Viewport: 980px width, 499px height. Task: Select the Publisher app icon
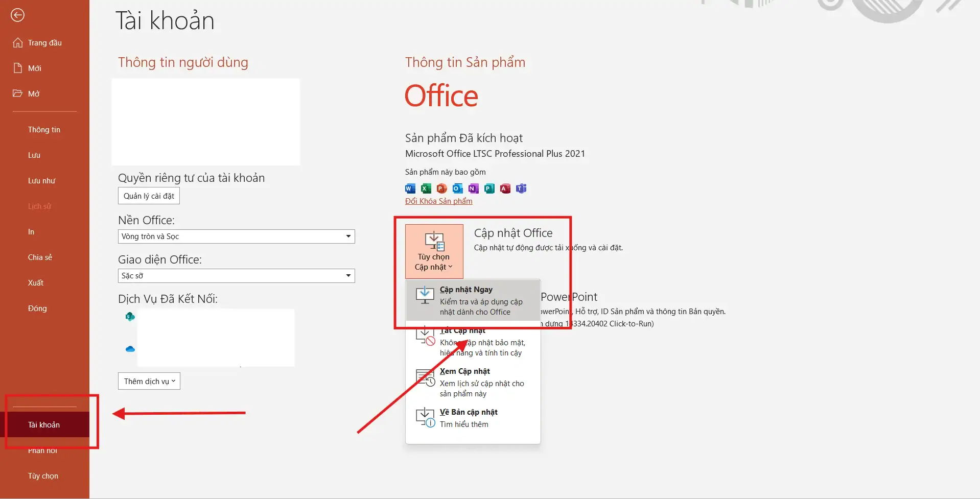click(x=490, y=188)
